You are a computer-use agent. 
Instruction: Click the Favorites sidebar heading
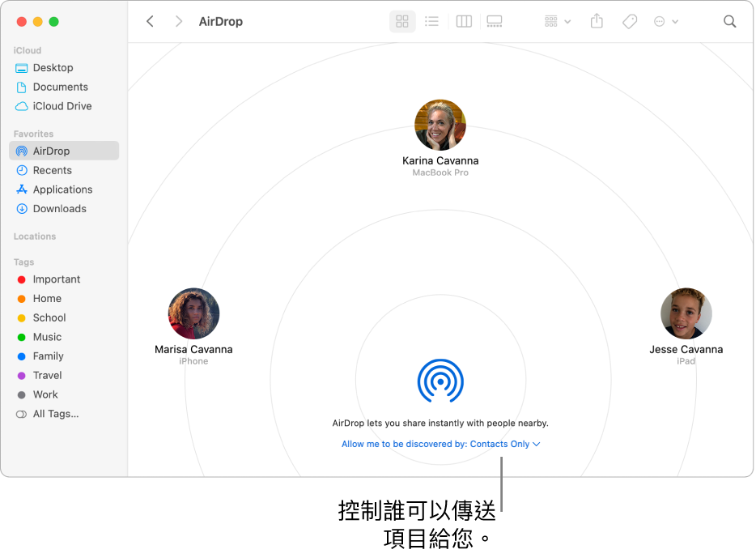(x=33, y=134)
